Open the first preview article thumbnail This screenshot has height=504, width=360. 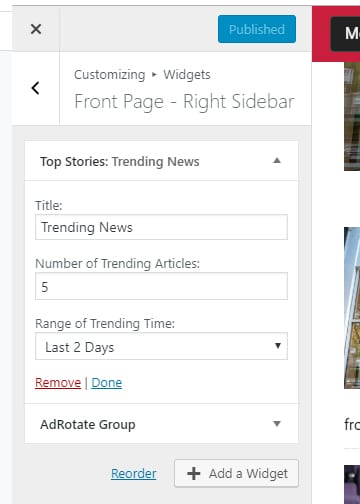[x=352, y=117]
